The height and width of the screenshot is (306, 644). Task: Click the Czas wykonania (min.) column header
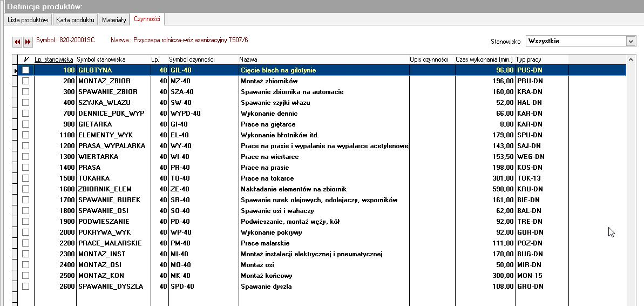pos(485,59)
